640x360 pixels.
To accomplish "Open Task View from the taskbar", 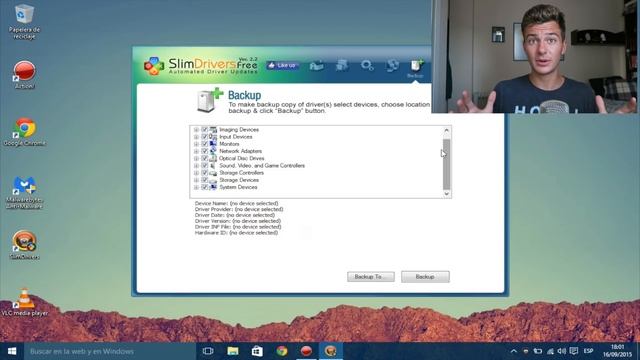I will tap(208, 351).
